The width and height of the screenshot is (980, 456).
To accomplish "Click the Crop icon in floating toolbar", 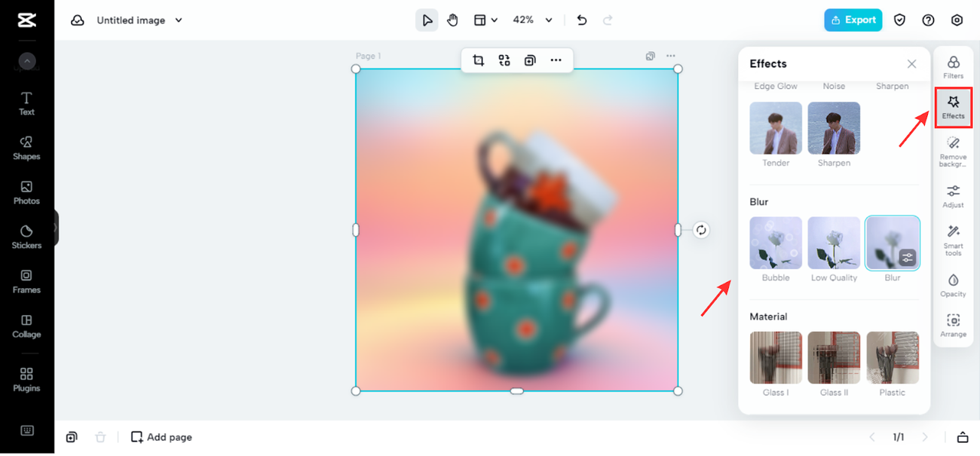I will 479,61.
